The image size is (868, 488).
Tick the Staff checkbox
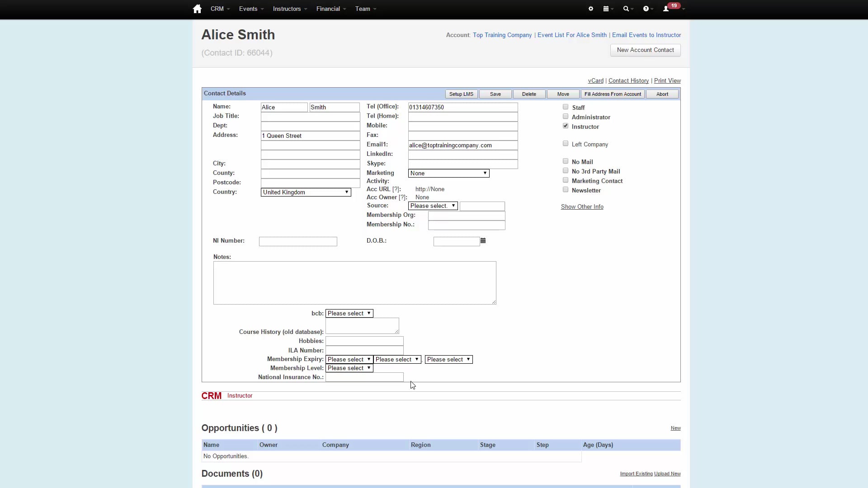point(566,107)
